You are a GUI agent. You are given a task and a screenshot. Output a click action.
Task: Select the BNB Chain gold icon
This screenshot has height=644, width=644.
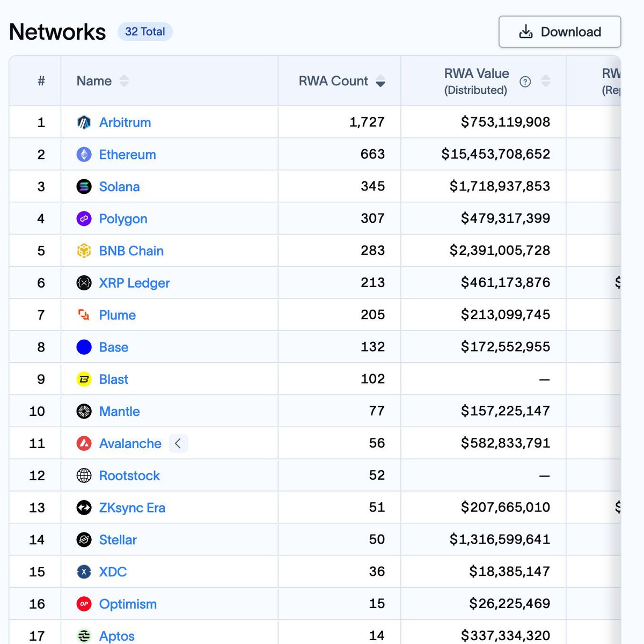point(84,251)
